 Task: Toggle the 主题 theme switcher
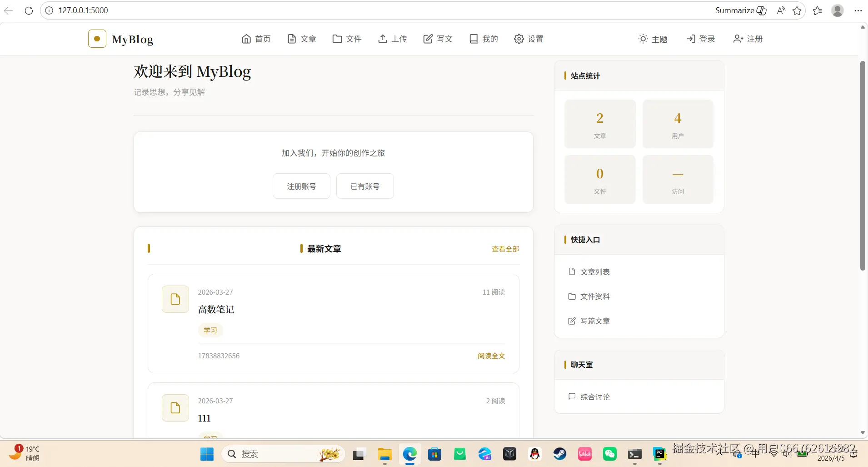click(x=643, y=39)
